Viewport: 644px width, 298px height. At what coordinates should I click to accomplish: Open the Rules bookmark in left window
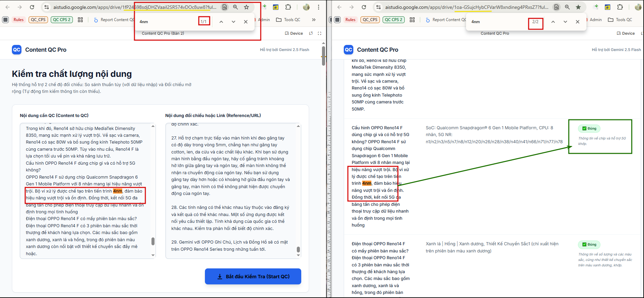tap(18, 20)
